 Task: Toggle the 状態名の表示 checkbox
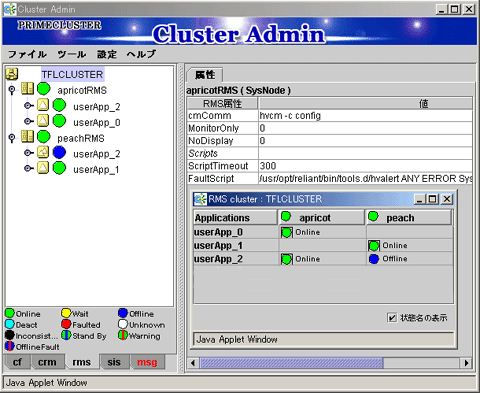[392, 317]
